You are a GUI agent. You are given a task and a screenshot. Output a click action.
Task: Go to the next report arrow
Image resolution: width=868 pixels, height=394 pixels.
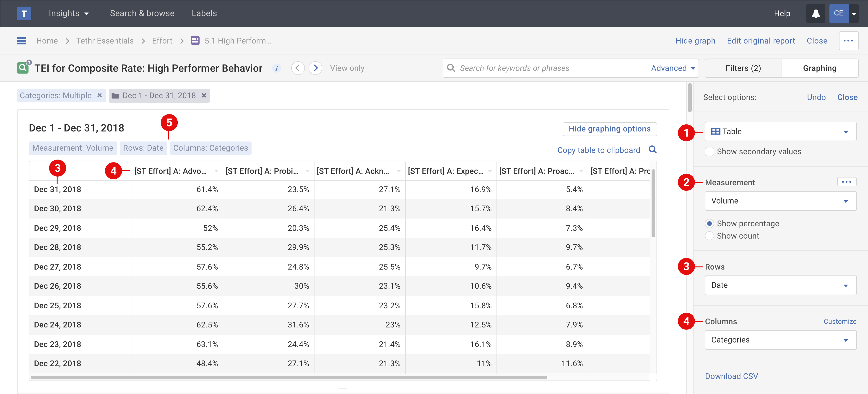pyautogui.click(x=315, y=68)
